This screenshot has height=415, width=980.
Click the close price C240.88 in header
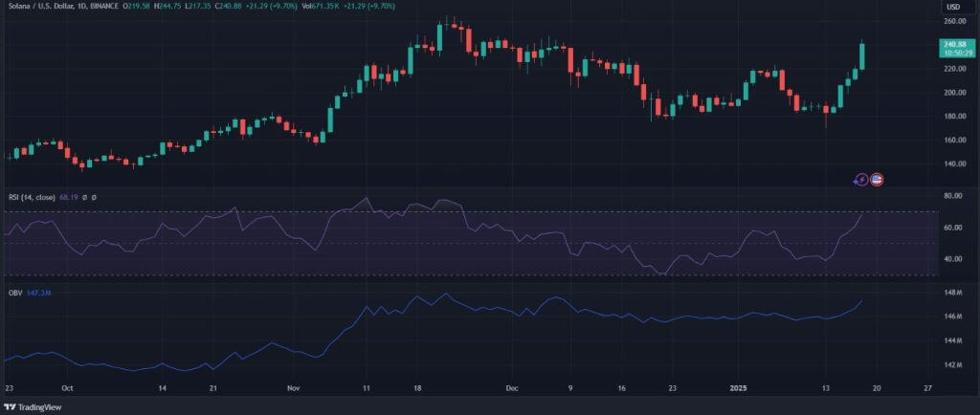230,6
